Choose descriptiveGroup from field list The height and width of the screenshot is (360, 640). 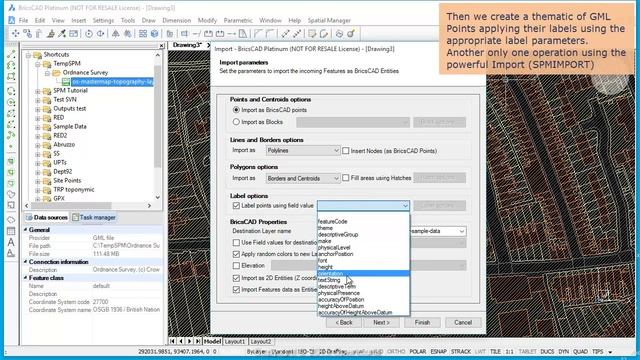pyautogui.click(x=338, y=235)
